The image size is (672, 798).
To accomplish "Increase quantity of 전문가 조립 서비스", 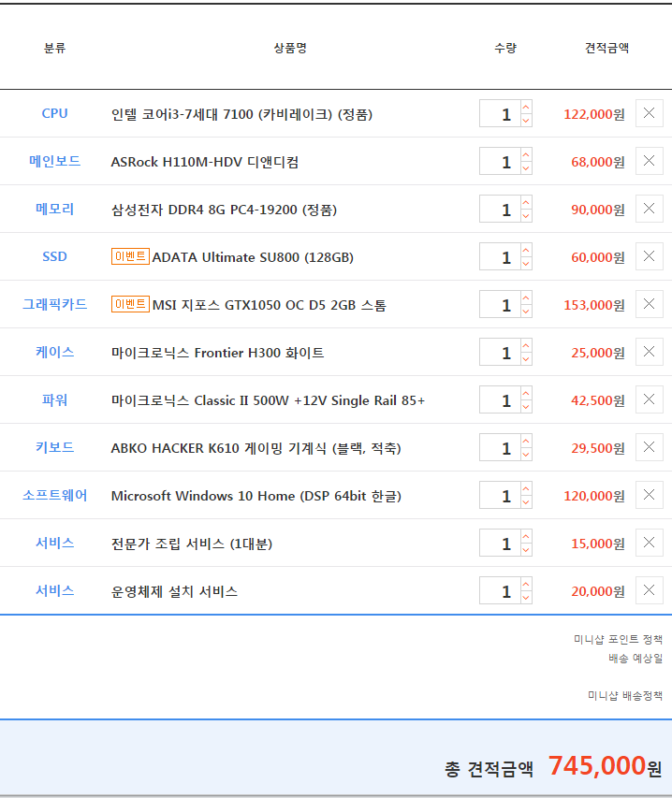I will point(526,536).
